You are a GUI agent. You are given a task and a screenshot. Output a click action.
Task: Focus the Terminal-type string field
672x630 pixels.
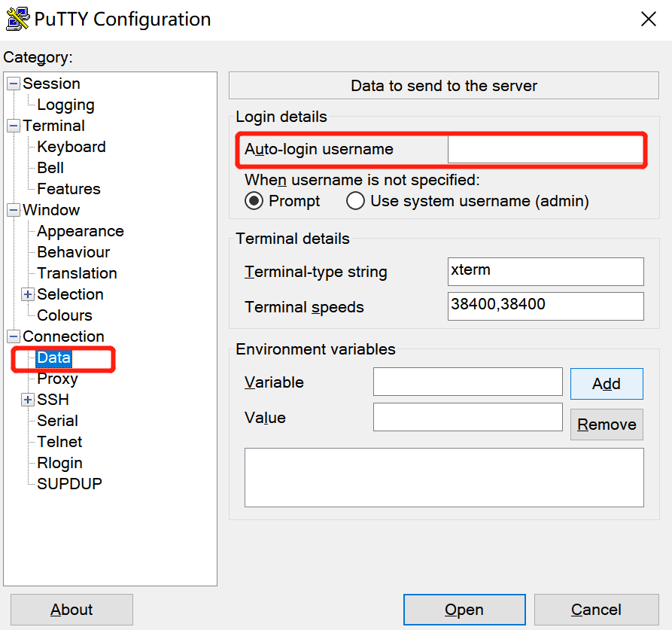click(x=545, y=272)
